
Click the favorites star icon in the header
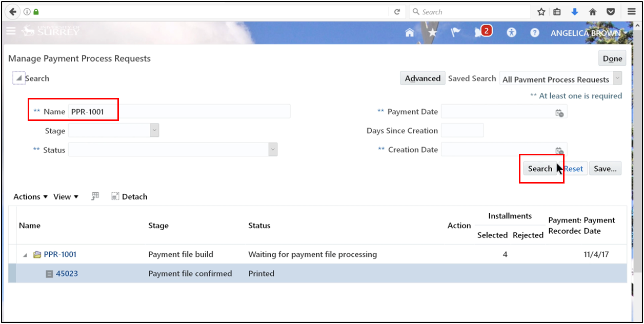pyautogui.click(x=432, y=32)
